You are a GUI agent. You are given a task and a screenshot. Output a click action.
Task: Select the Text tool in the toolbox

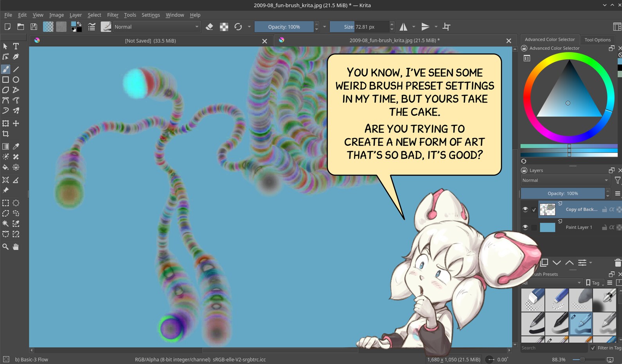point(16,46)
